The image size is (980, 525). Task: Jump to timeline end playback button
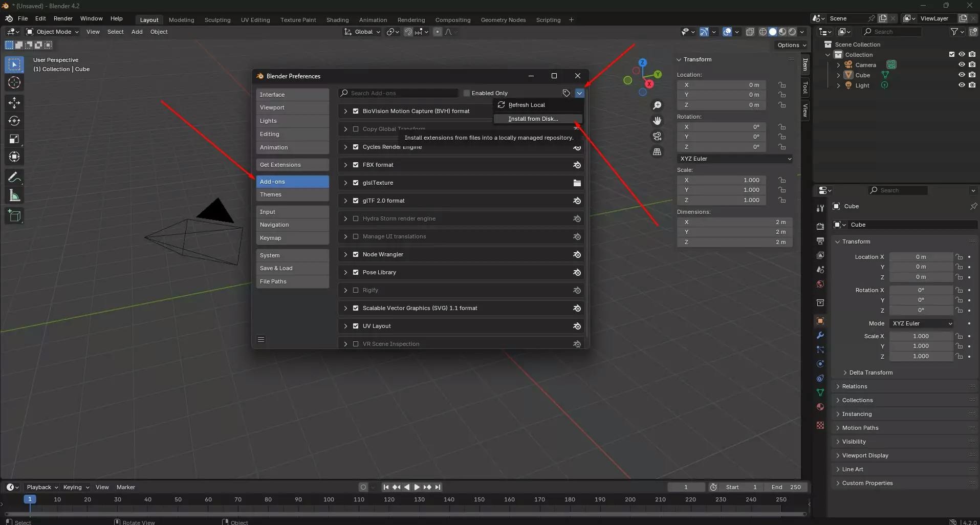click(438, 487)
